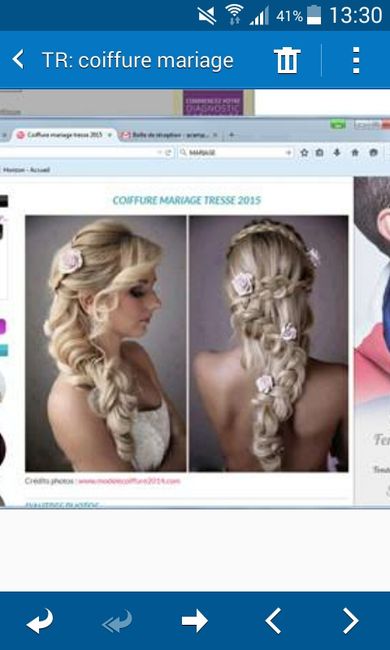
Task: Tap the Wi-Fi status icon
Action: pos(235,16)
